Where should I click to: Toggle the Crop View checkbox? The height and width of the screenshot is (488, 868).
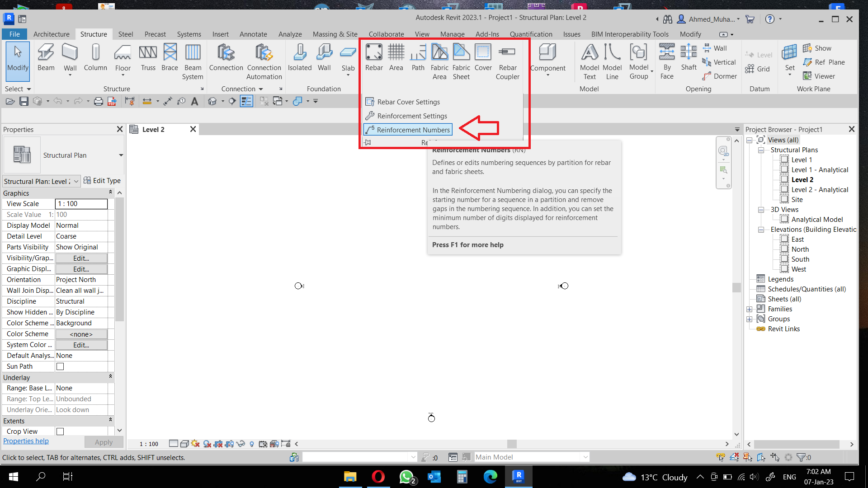pyautogui.click(x=60, y=432)
